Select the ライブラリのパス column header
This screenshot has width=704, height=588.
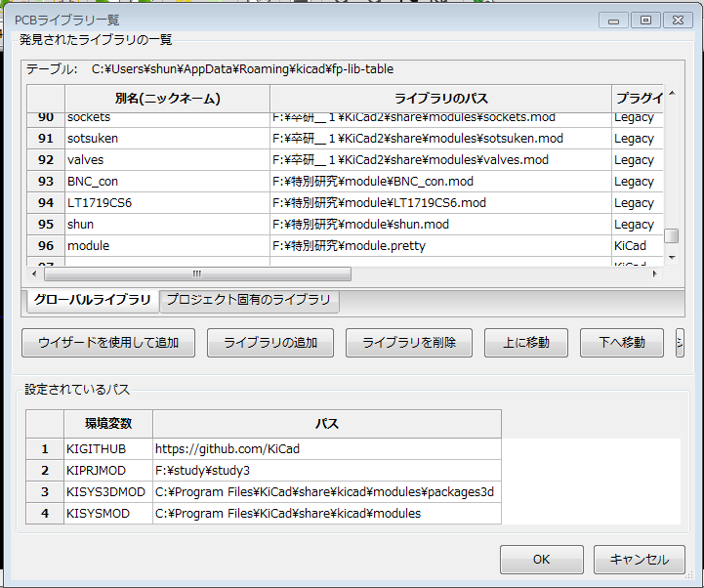(x=441, y=99)
